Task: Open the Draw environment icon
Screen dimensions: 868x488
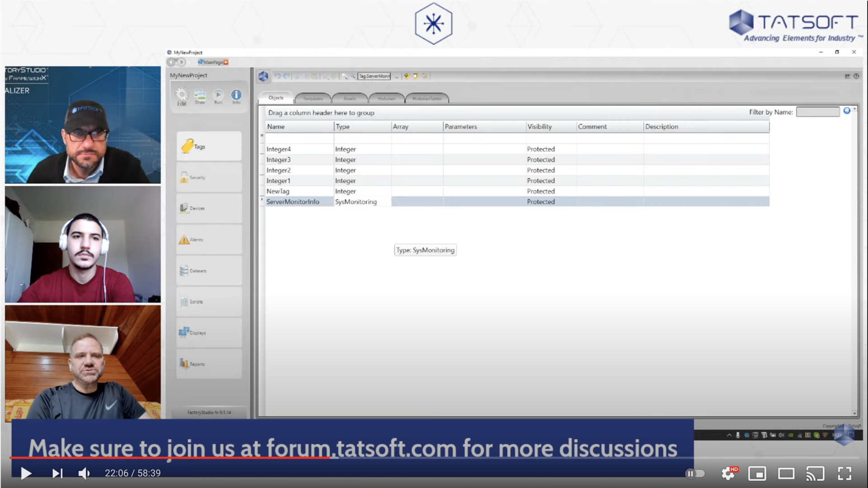Action: tap(200, 96)
